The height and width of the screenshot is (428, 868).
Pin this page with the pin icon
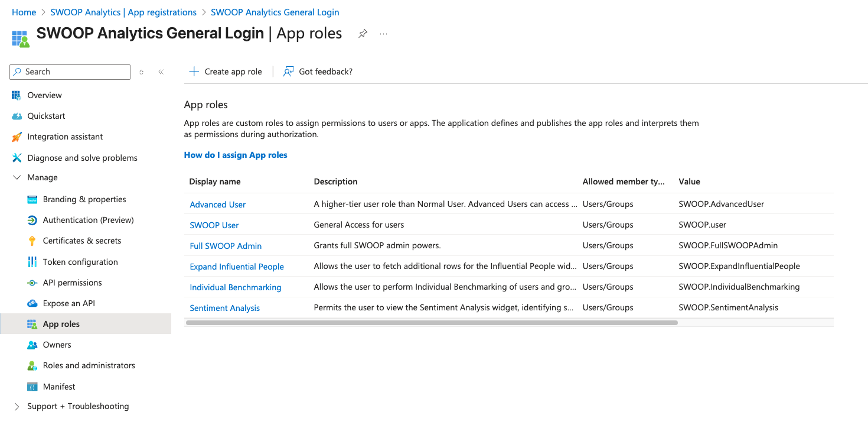click(363, 34)
